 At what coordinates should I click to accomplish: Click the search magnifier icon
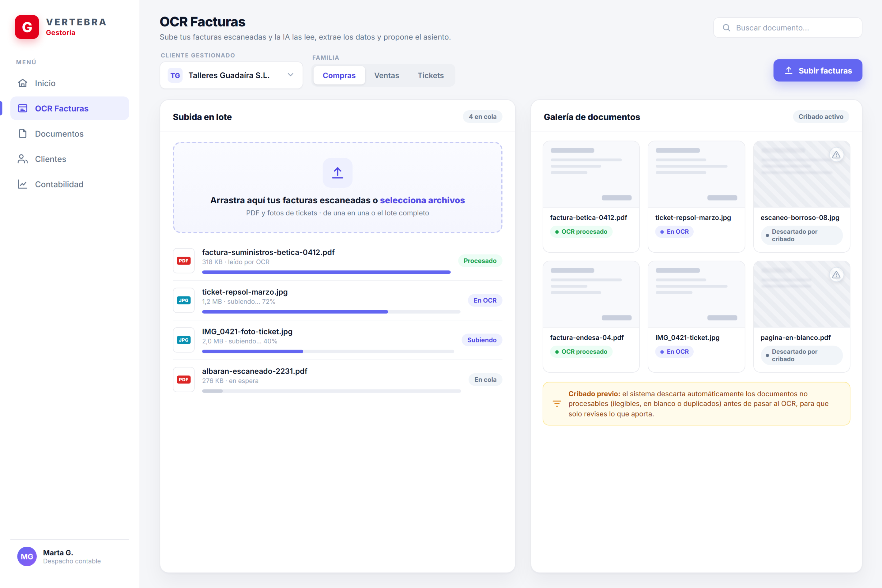pyautogui.click(x=726, y=28)
